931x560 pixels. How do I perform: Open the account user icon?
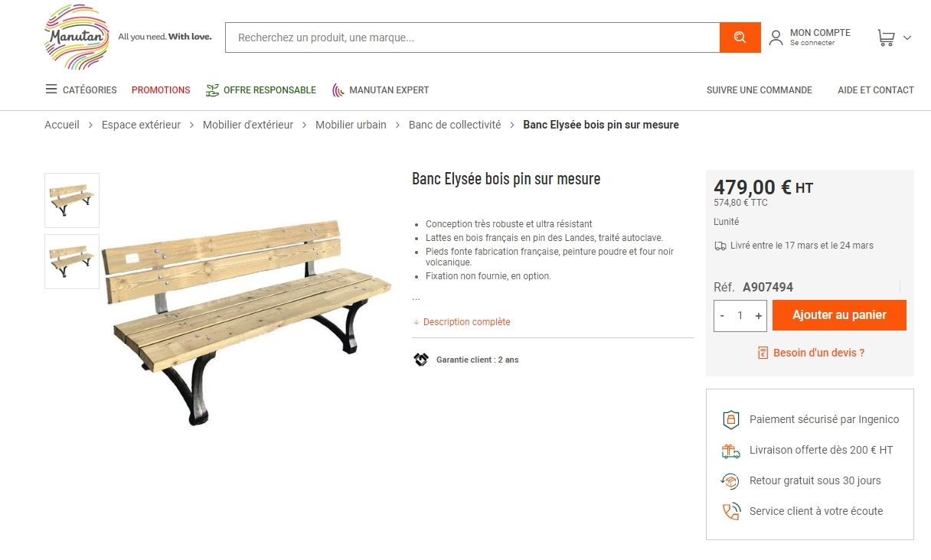tap(776, 37)
